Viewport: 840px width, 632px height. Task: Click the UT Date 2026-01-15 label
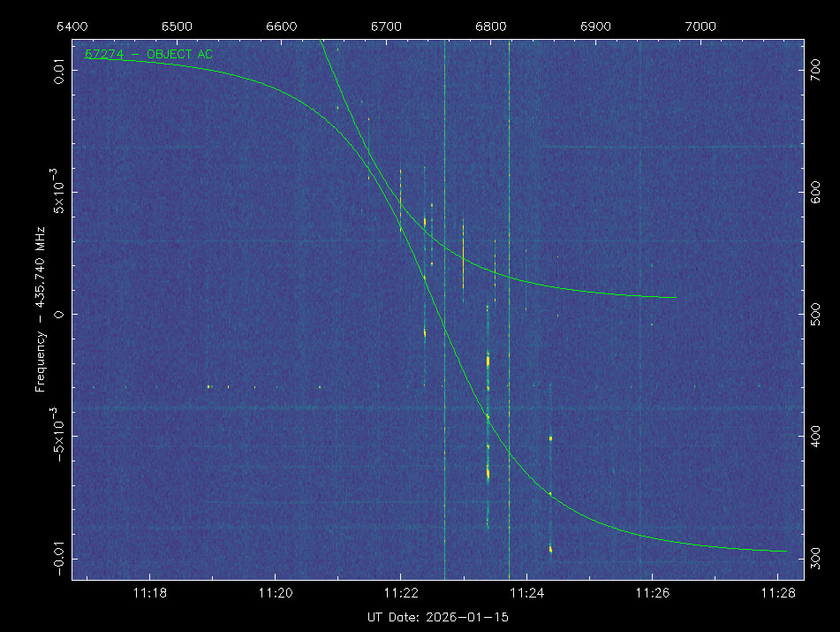pyautogui.click(x=437, y=616)
